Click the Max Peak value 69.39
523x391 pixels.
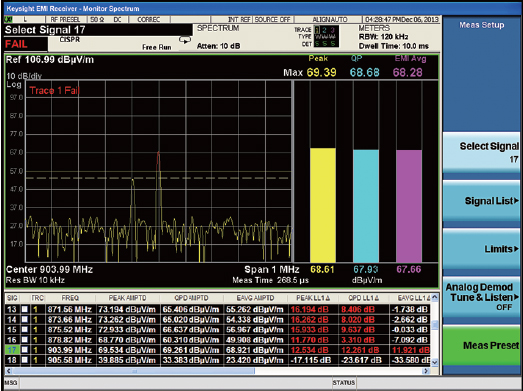point(322,72)
